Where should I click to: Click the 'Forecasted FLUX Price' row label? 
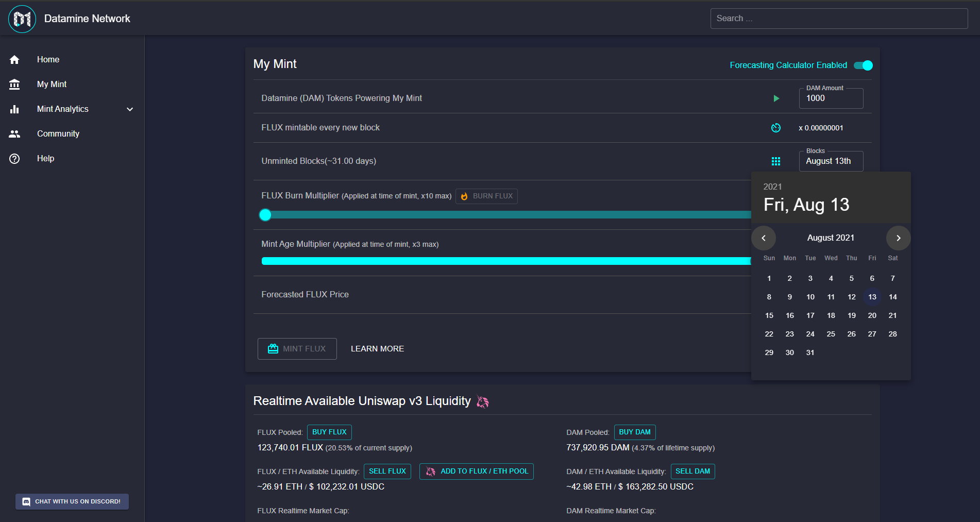(305, 295)
